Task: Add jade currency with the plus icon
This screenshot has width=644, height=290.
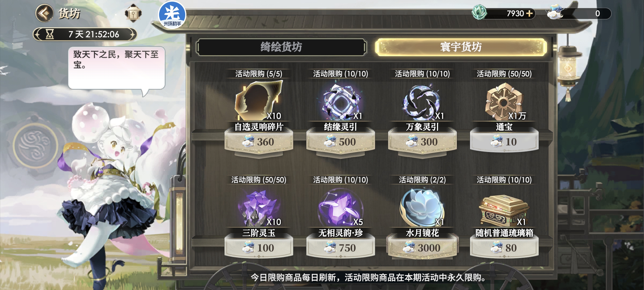Action: (x=529, y=13)
